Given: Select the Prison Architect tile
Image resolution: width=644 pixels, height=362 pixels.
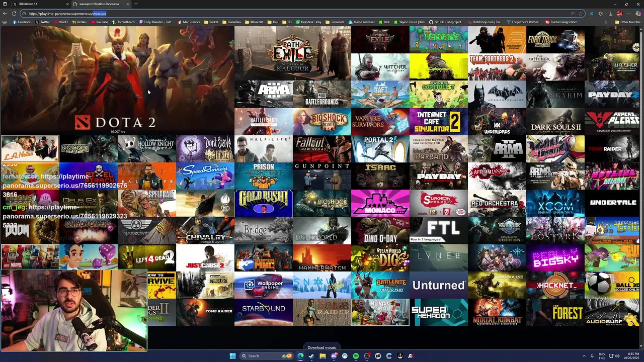Looking at the screenshot, I should click(x=264, y=176).
